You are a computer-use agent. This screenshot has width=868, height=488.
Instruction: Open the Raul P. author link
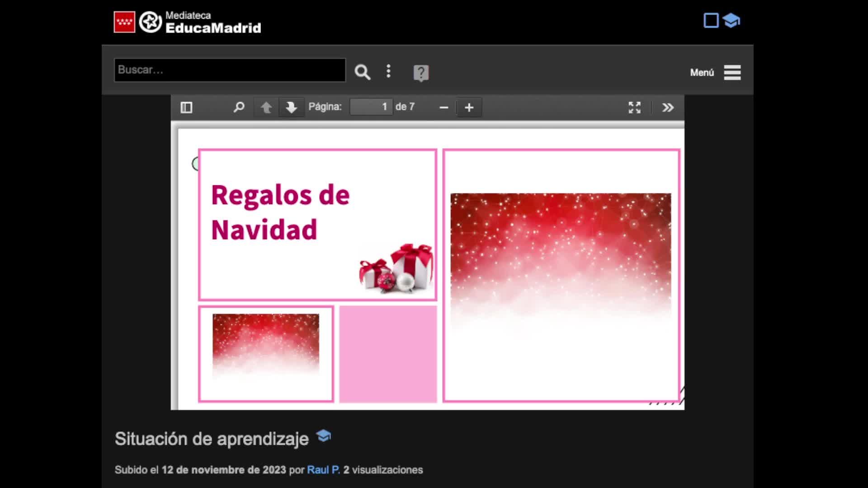(323, 470)
